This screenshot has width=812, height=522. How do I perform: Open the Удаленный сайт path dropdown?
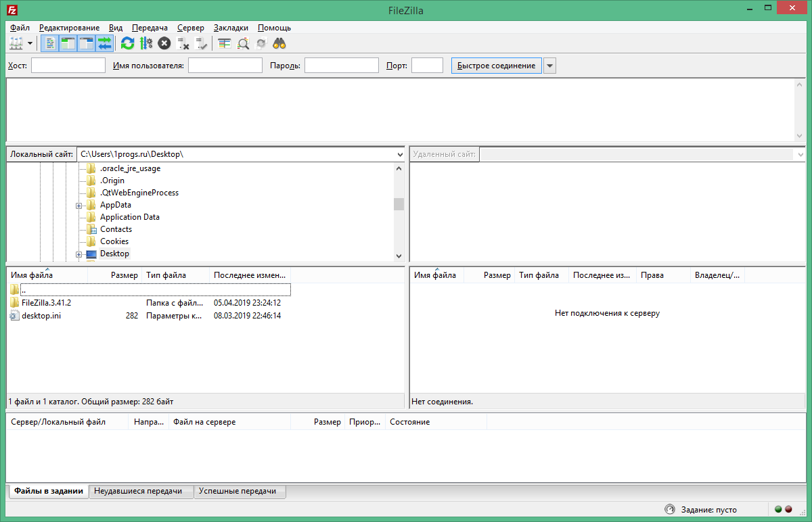pos(800,154)
